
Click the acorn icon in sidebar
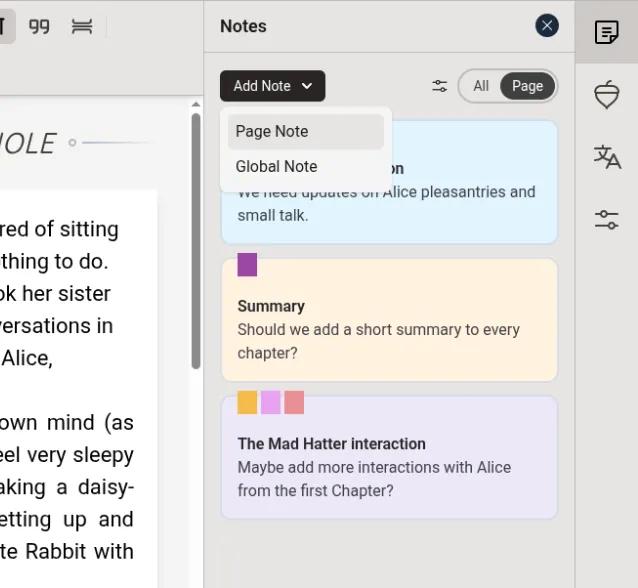point(606,95)
